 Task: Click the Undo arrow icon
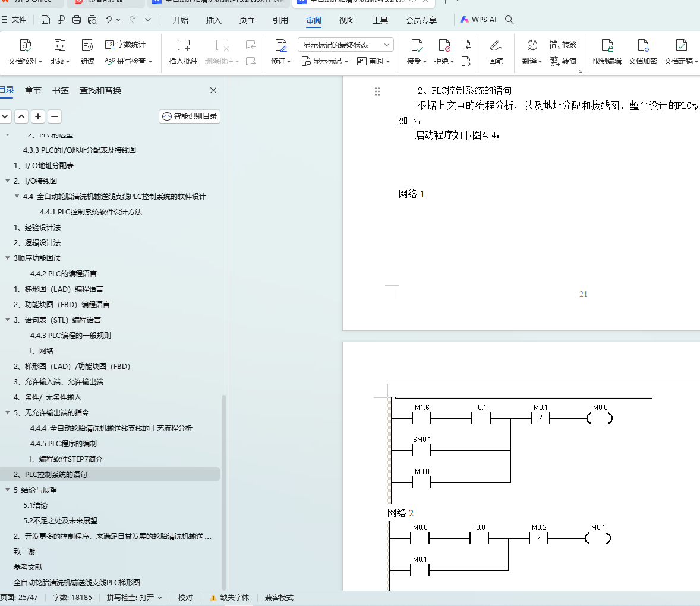tap(109, 20)
